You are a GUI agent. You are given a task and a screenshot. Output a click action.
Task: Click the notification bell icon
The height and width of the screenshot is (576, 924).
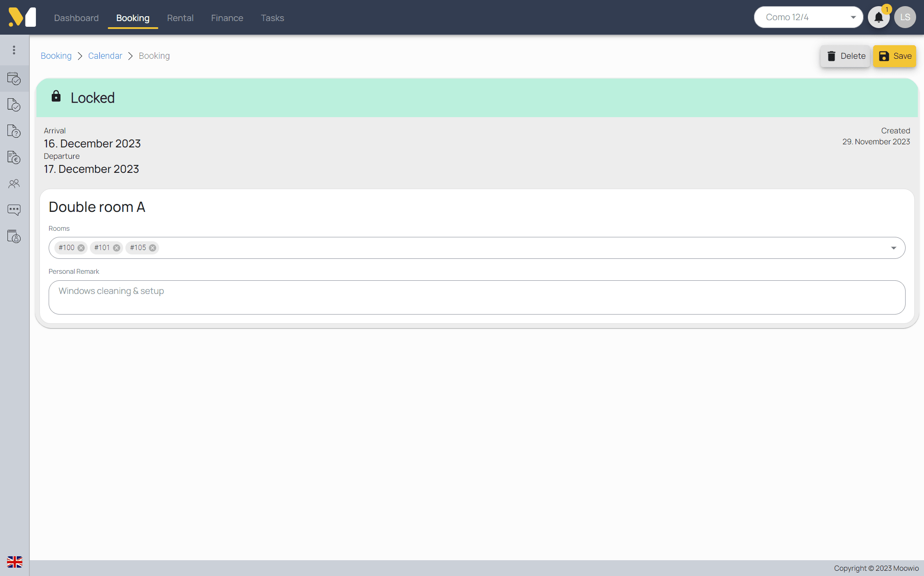tap(878, 18)
